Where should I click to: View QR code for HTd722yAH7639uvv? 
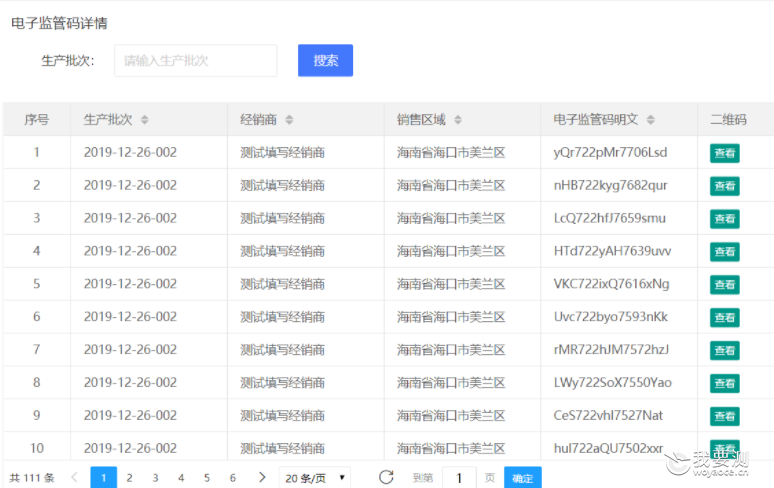[725, 252]
